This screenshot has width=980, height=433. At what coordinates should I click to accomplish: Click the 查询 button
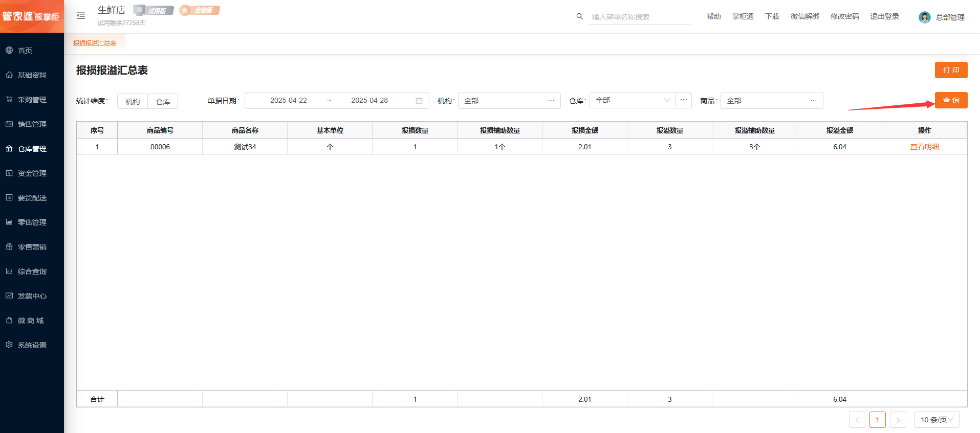click(x=951, y=100)
